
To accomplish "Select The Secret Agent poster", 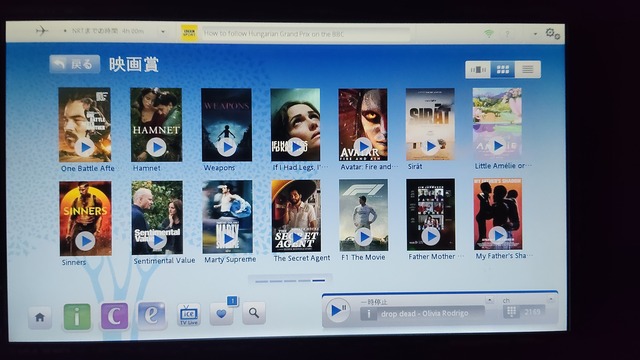I will (x=296, y=216).
